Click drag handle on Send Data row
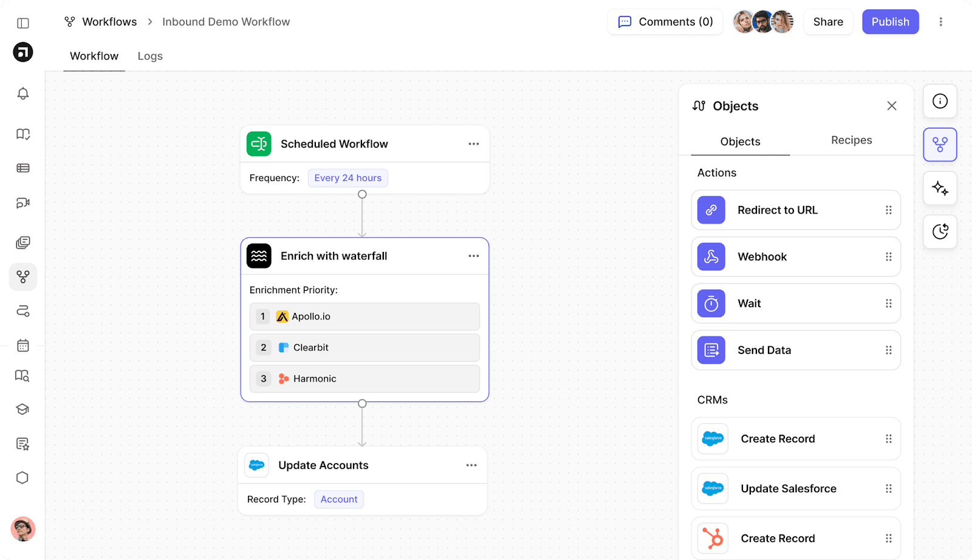The image size is (972, 560). click(x=889, y=350)
